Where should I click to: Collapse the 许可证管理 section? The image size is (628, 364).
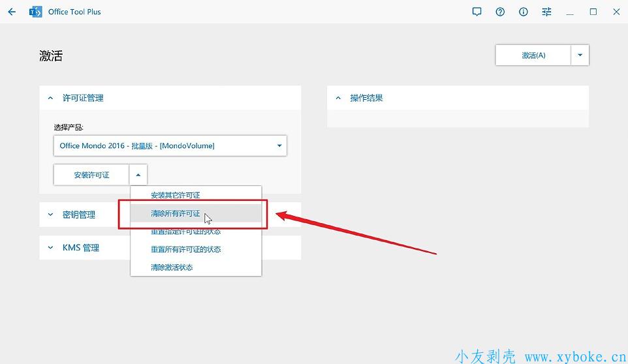click(x=50, y=98)
